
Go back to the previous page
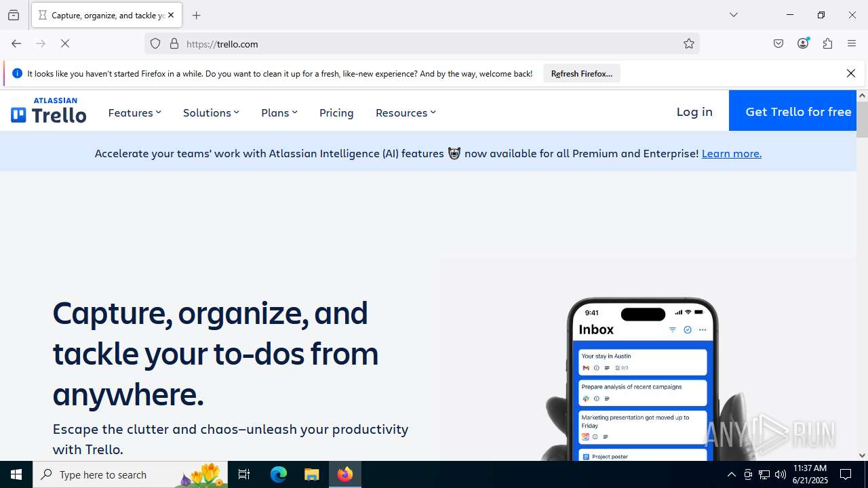click(x=16, y=43)
